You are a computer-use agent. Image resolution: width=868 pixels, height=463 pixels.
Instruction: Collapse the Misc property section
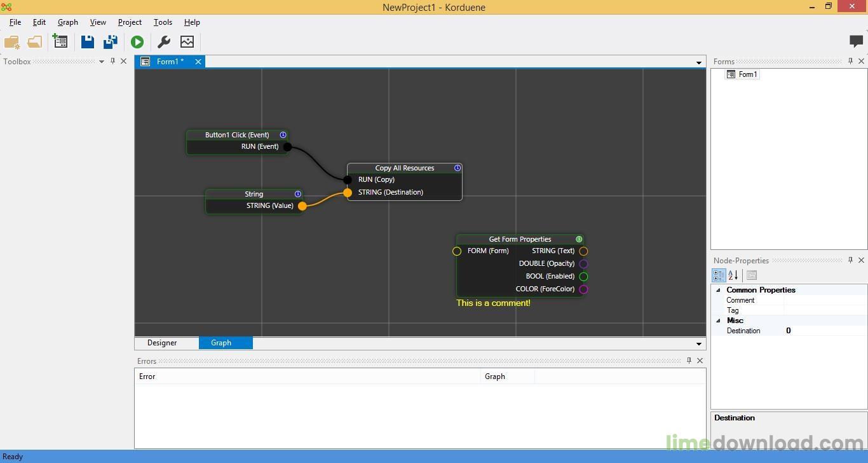[x=719, y=321]
